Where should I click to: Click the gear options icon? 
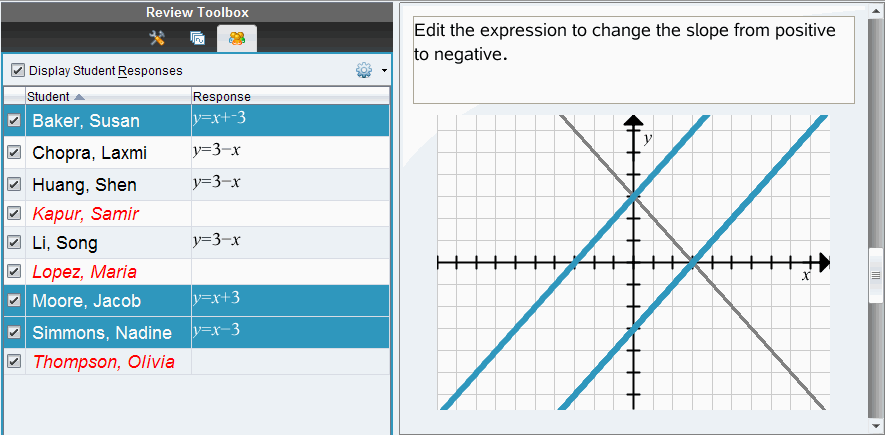[363, 71]
